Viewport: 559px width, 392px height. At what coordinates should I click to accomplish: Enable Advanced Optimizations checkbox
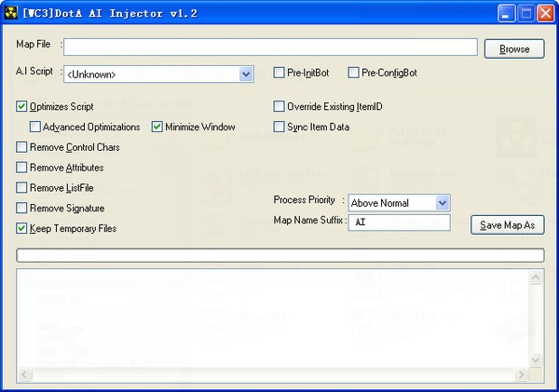pyautogui.click(x=35, y=127)
